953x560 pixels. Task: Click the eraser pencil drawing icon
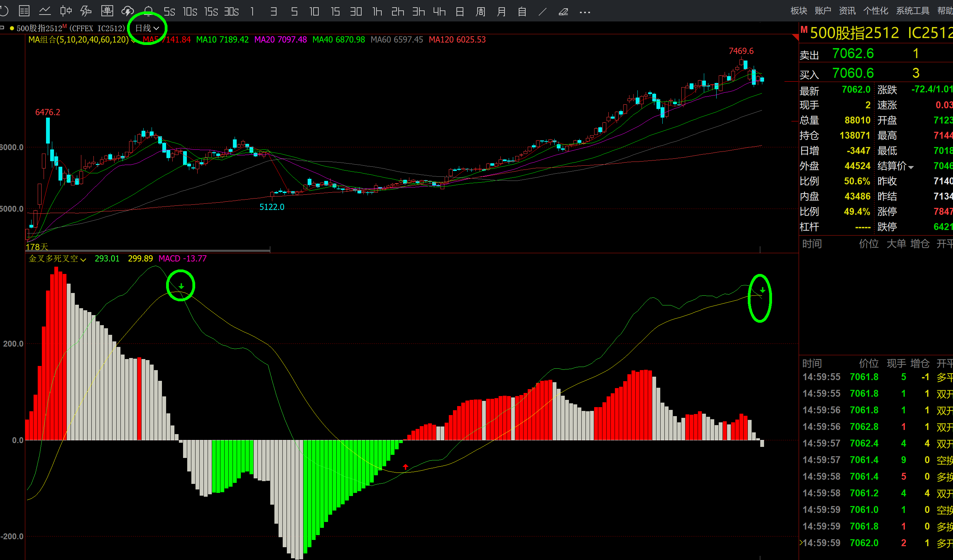563,12
